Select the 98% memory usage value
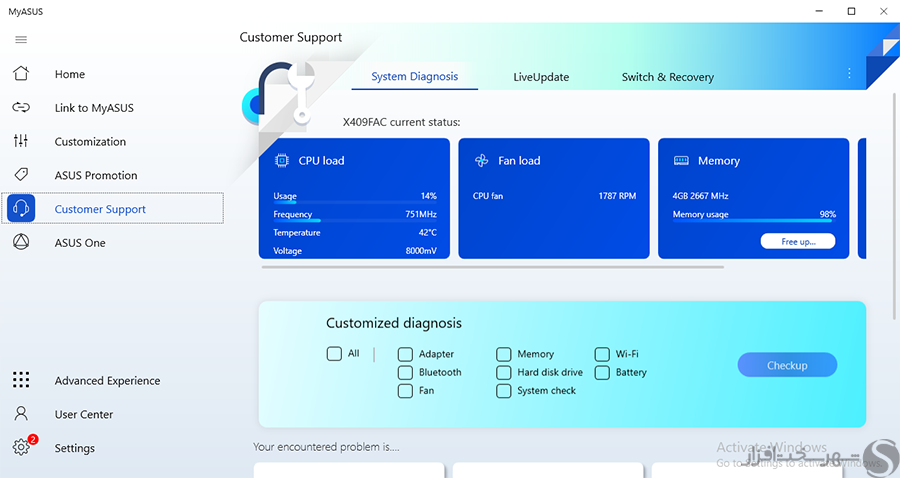 coord(828,214)
